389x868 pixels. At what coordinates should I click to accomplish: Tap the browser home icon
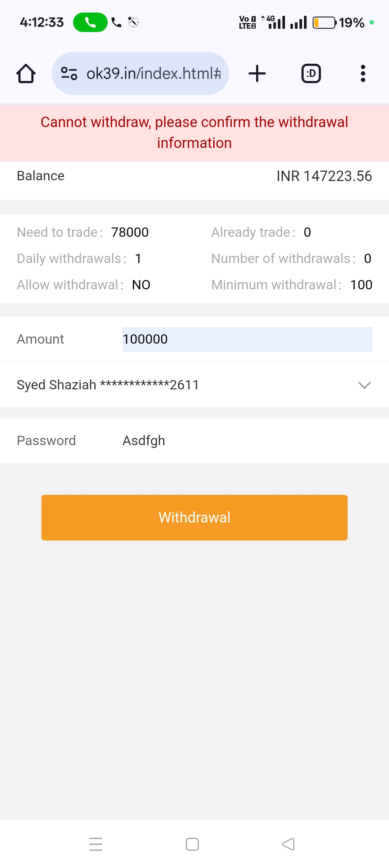(26, 74)
